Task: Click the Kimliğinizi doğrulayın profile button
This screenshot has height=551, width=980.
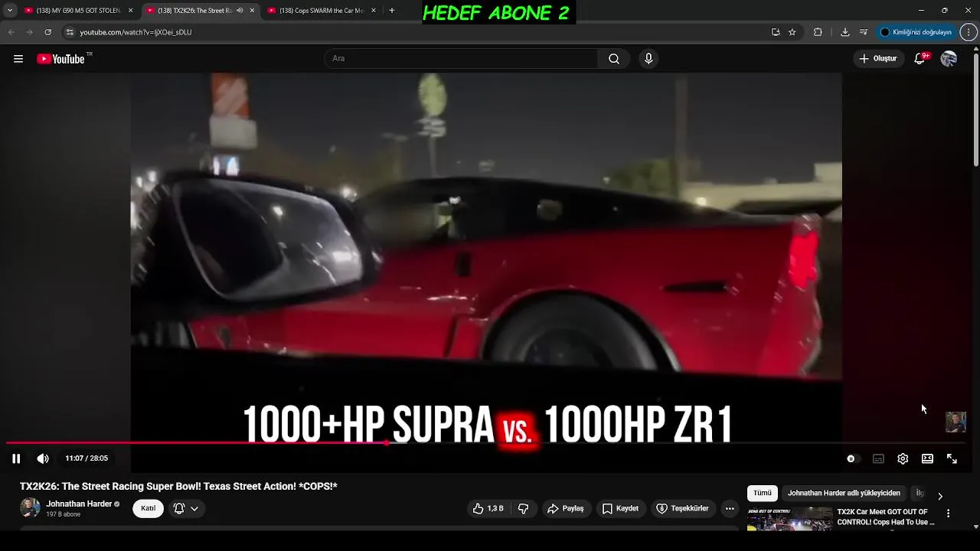Action: (916, 32)
